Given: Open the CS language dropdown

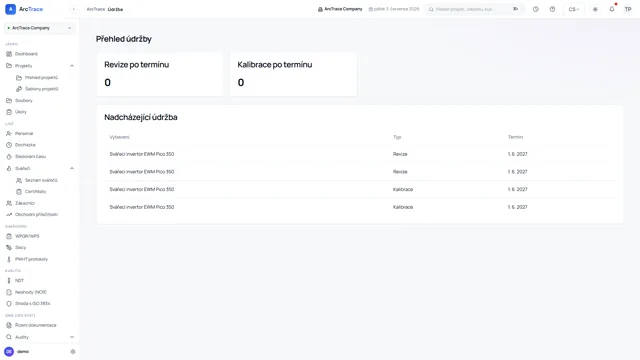Looking at the screenshot, I should tap(574, 9).
